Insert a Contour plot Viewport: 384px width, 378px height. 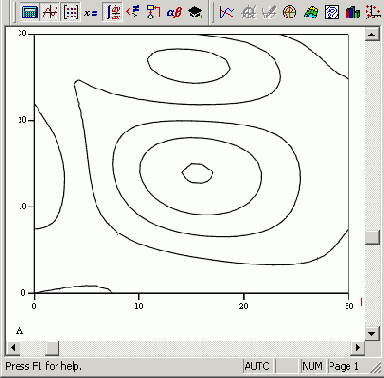(x=332, y=12)
